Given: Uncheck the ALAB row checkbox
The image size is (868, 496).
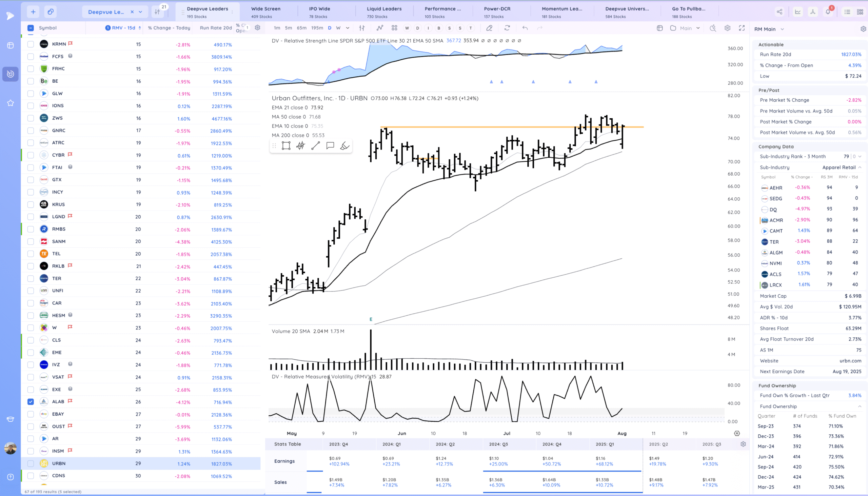Looking at the screenshot, I should pos(31,402).
